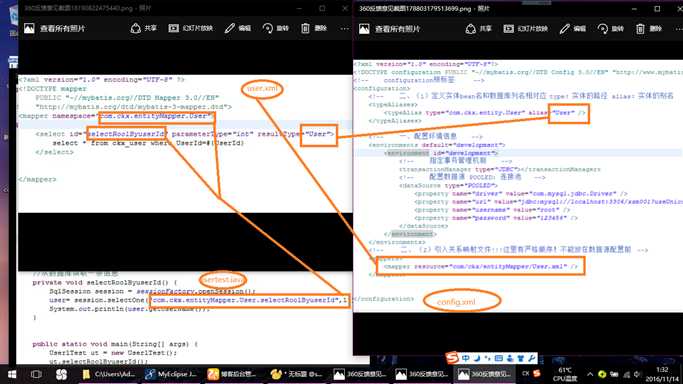Image resolution: width=683 pixels, height=384 pixels.
Task: Open the volume icon in system tray
Action: (x=637, y=374)
